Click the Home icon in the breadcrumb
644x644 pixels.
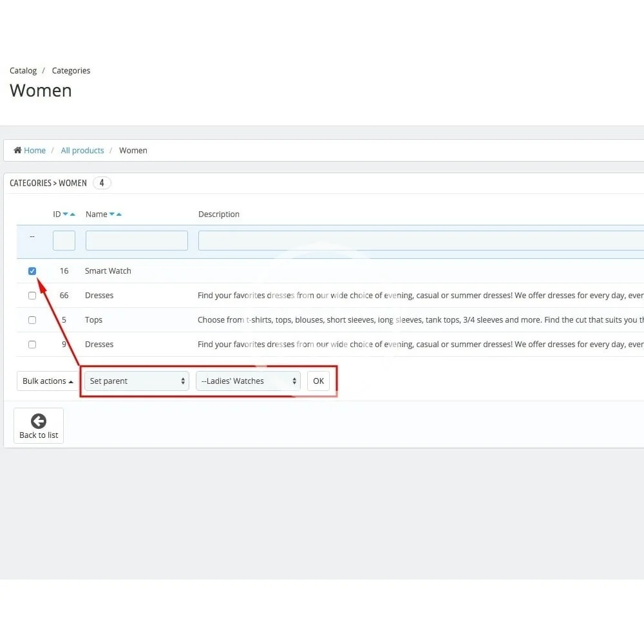18,151
